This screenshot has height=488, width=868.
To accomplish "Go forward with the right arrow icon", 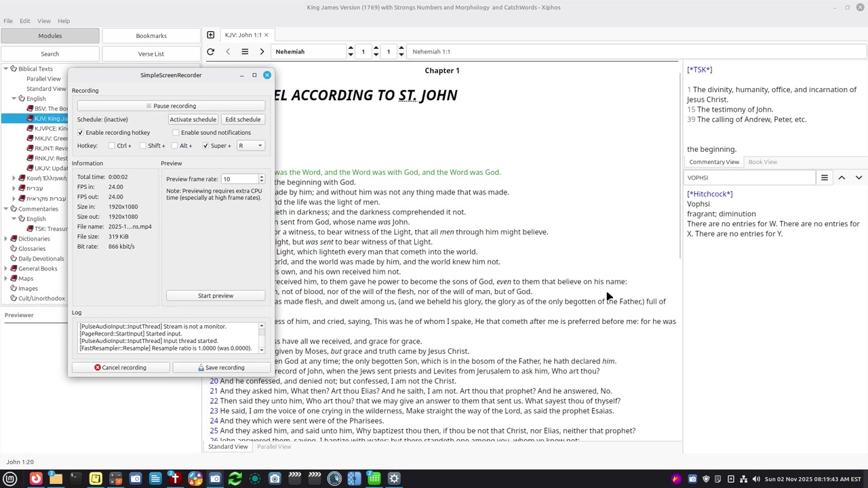I will click(262, 52).
